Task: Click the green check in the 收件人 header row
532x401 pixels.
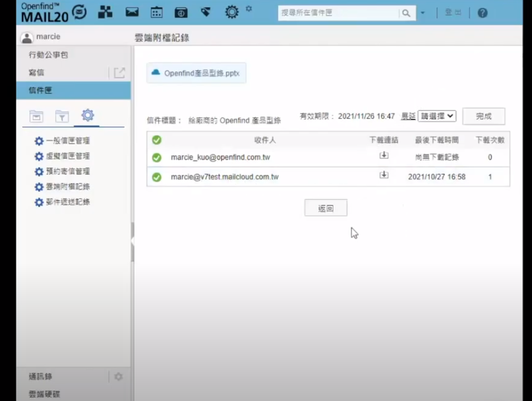Action: click(x=156, y=140)
